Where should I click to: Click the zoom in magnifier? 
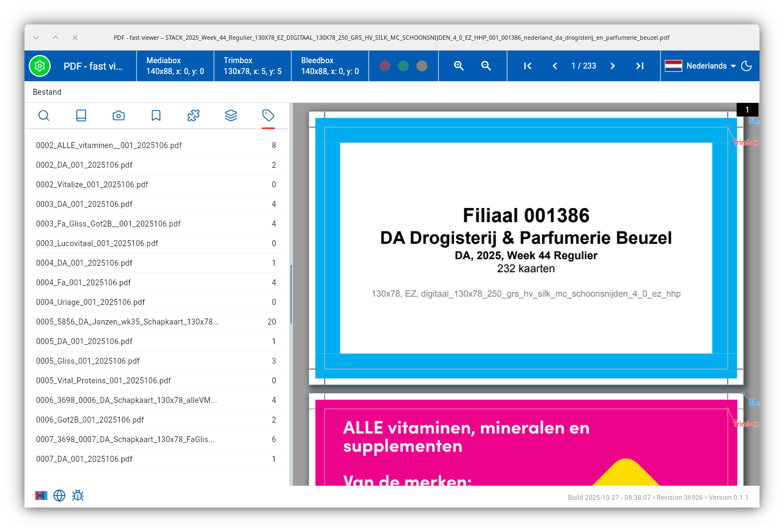point(459,66)
